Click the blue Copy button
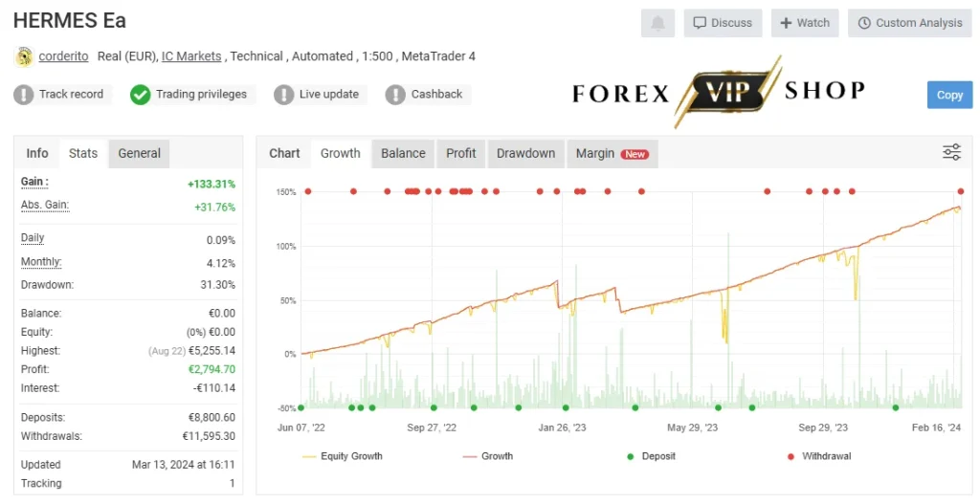The image size is (980, 504). tap(949, 95)
